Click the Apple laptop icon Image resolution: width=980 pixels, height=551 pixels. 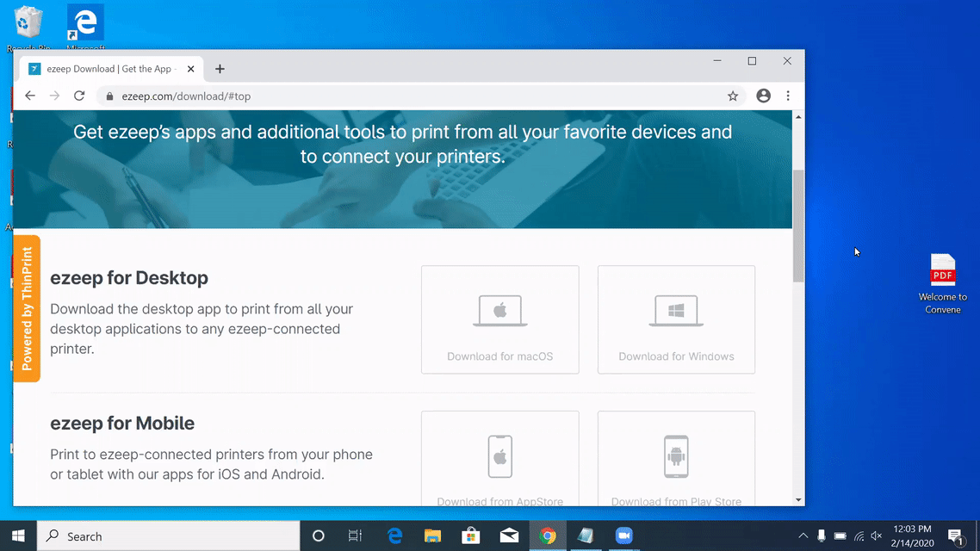500,311
